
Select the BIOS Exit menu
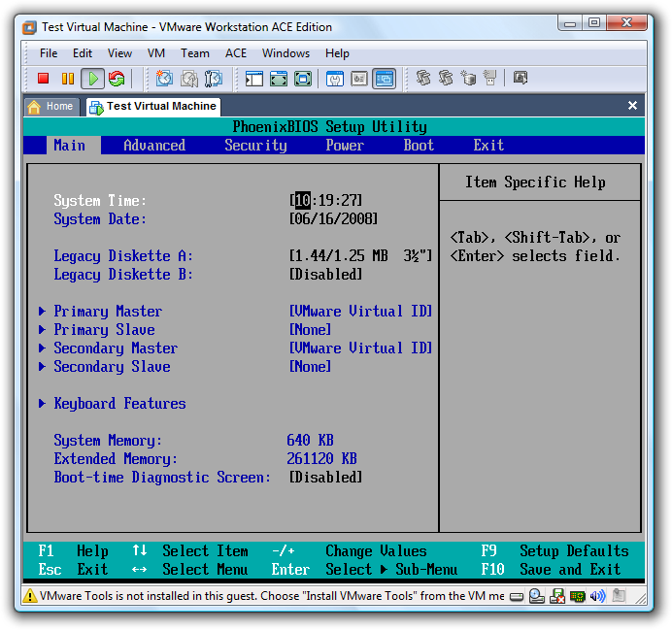pyautogui.click(x=488, y=146)
